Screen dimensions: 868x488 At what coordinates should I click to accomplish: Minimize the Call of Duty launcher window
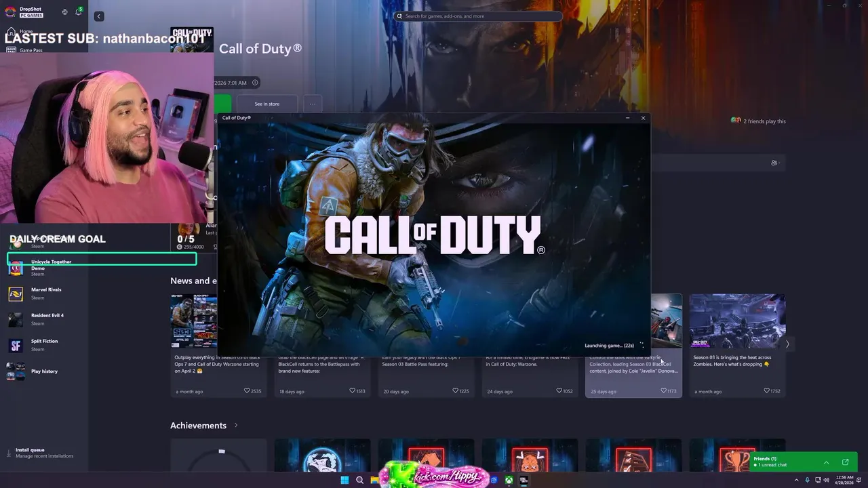pos(627,118)
